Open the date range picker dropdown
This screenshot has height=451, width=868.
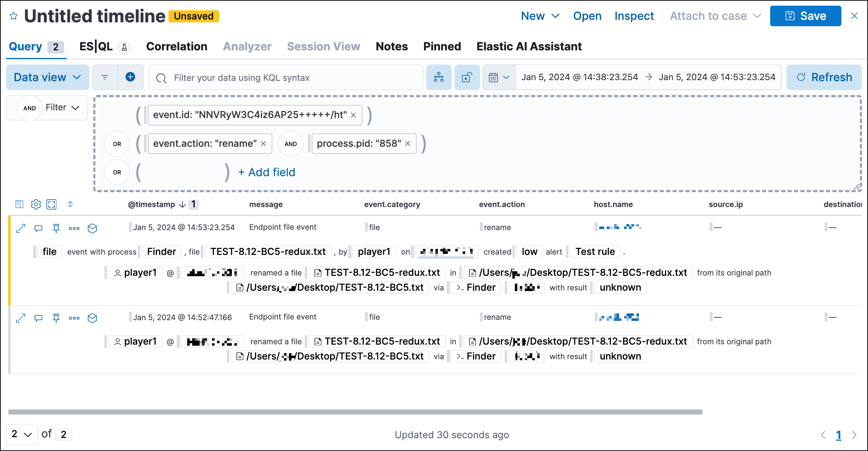point(500,77)
